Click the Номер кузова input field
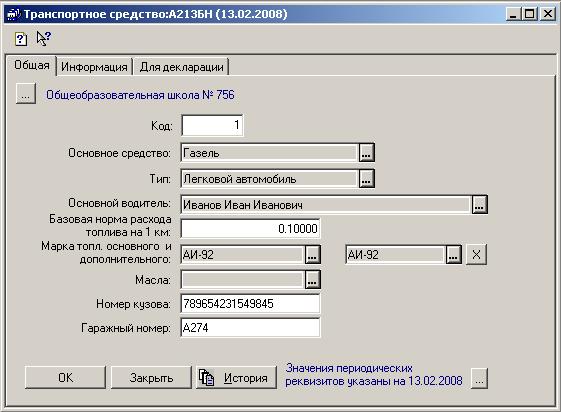 250,304
